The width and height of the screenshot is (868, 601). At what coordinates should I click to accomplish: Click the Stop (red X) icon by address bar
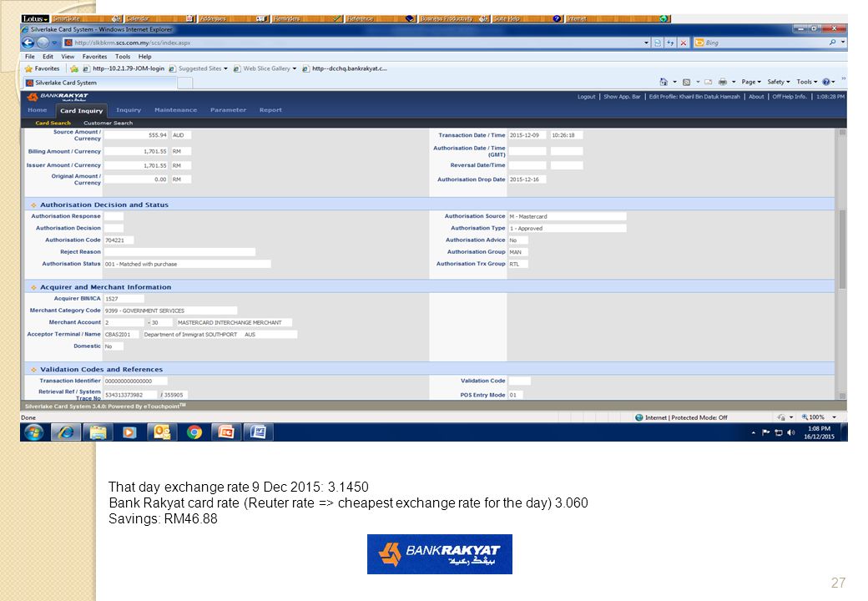click(x=683, y=43)
